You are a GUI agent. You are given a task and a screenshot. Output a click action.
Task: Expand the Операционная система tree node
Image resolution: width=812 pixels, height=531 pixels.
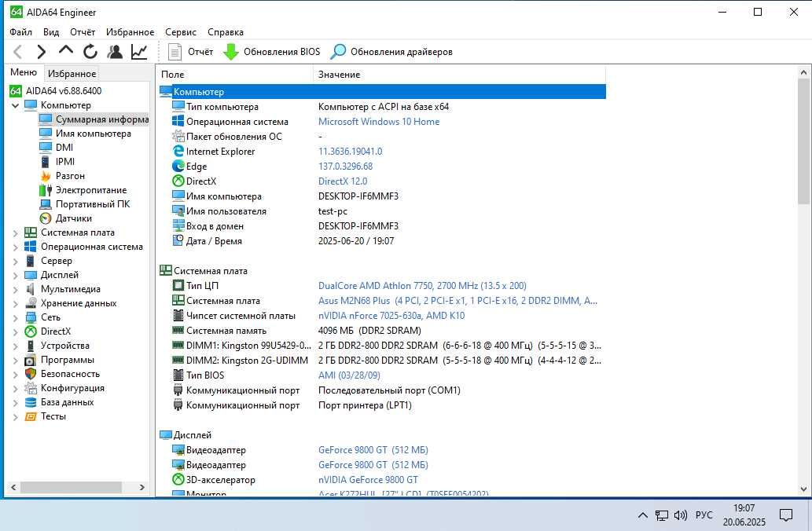click(16, 247)
